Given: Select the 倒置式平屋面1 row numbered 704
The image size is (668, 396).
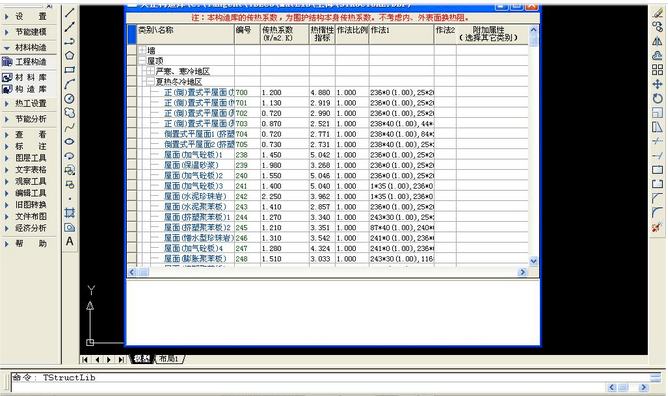Looking at the screenshot, I should 328,134.
